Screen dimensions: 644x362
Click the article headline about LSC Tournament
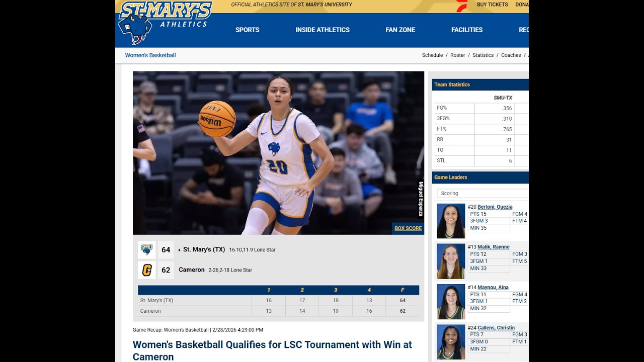tap(272, 350)
